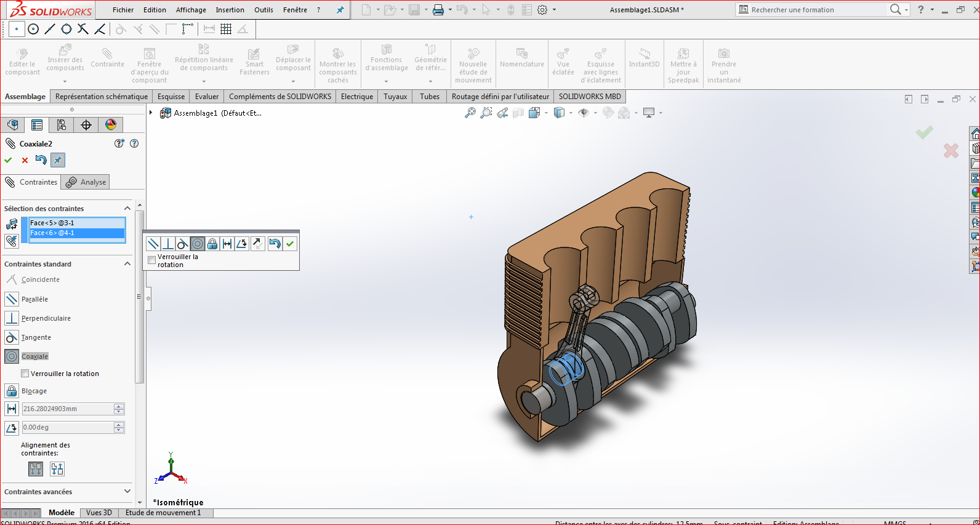Open the DisplayManager color ball tab
This screenshot has width=980, height=525.
coord(111,125)
